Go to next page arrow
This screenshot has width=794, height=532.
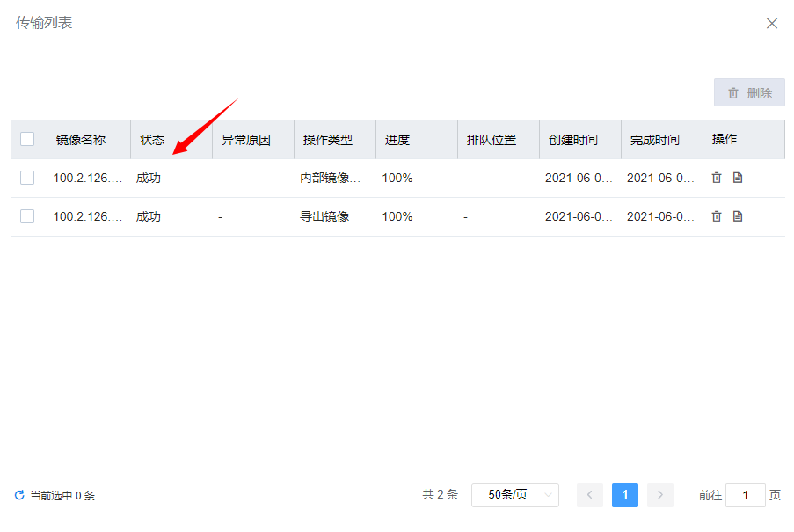[x=660, y=495]
